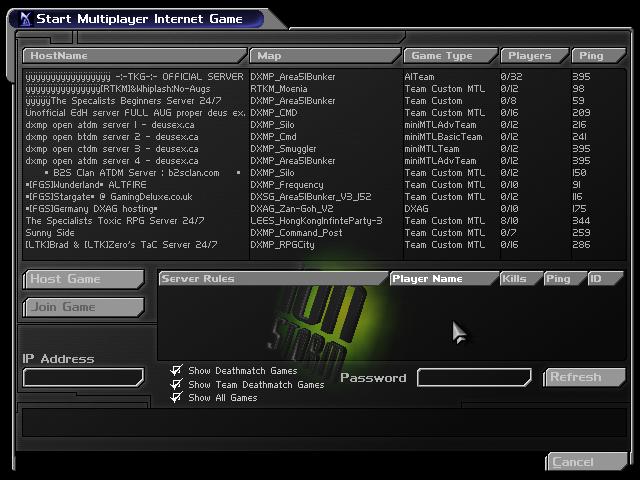Sort server list by Game Type column
The width and height of the screenshot is (640, 480).
point(451,56)
